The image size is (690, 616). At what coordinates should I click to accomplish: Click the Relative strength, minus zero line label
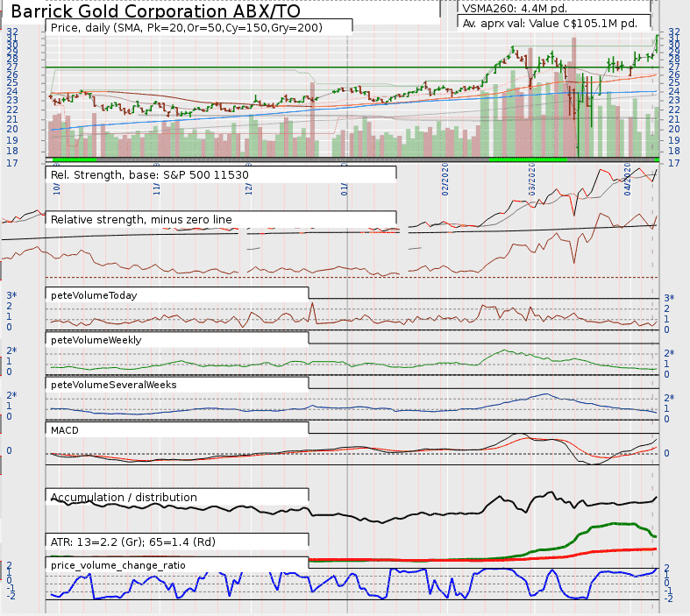141,219
